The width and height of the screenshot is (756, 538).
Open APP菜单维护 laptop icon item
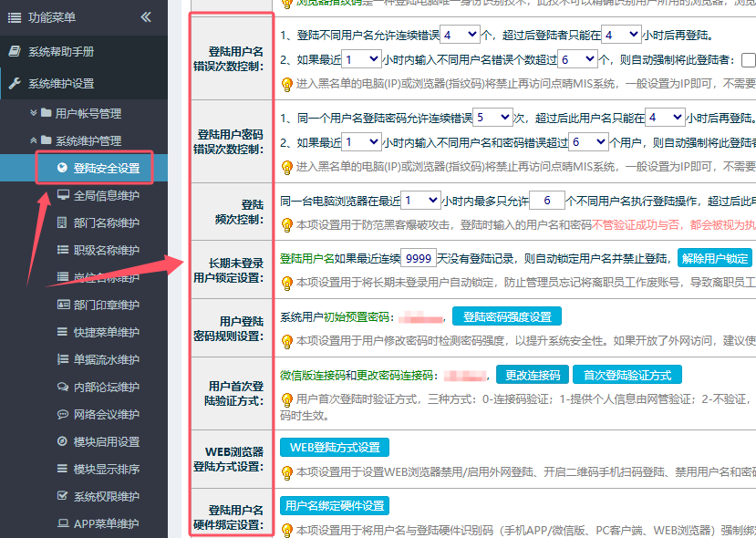[x=106, y=524]
